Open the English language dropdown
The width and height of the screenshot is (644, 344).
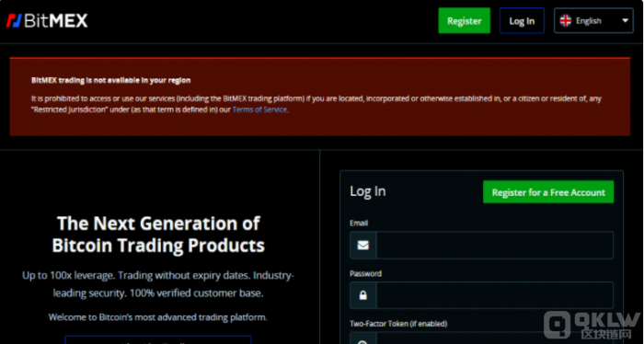(593, 20)
